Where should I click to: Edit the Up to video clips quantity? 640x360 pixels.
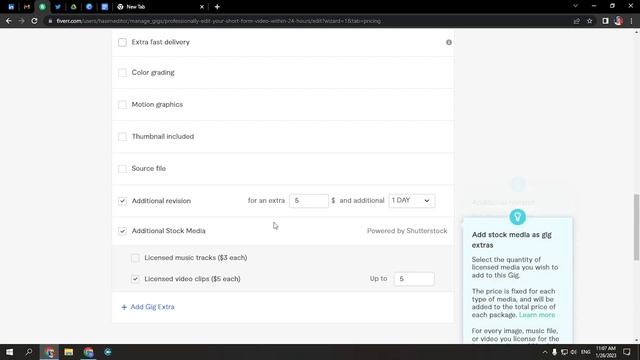coord(414,279)
